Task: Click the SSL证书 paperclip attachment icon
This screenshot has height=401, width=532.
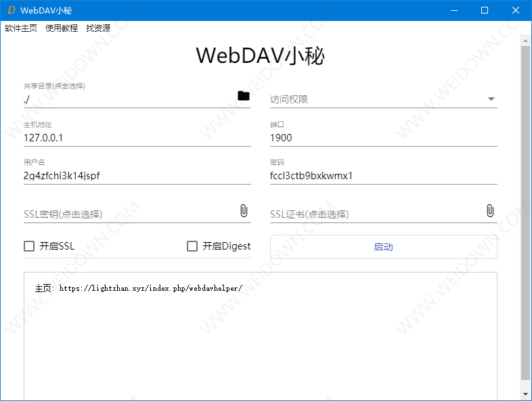Action: pyautogui.click(x=490, y=210)
